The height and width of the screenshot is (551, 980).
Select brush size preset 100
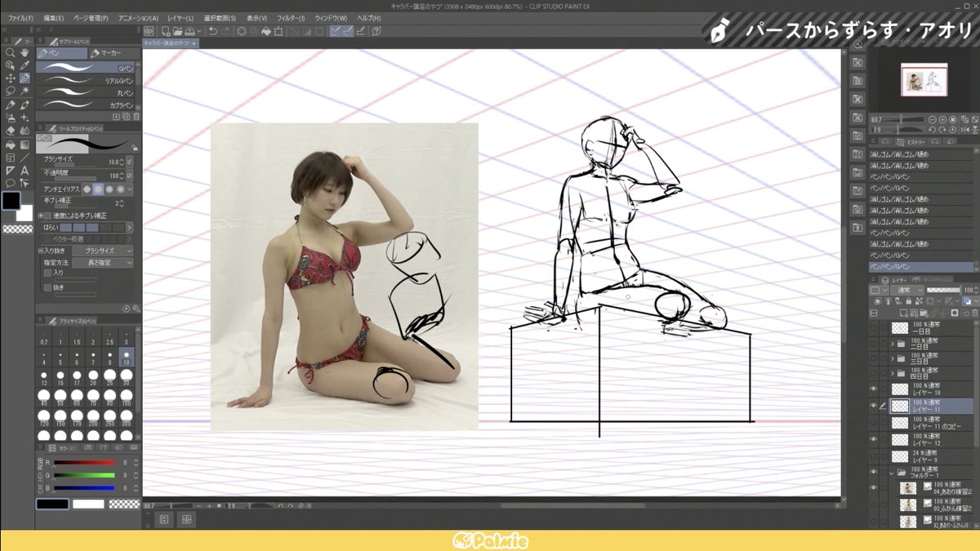coord(126,398)
